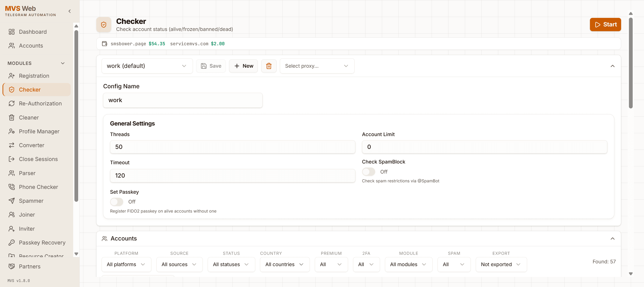Click the Close Sessions logout icon
Image resolution: width=644 pixels, height=287 pixels.
[12, 159]
